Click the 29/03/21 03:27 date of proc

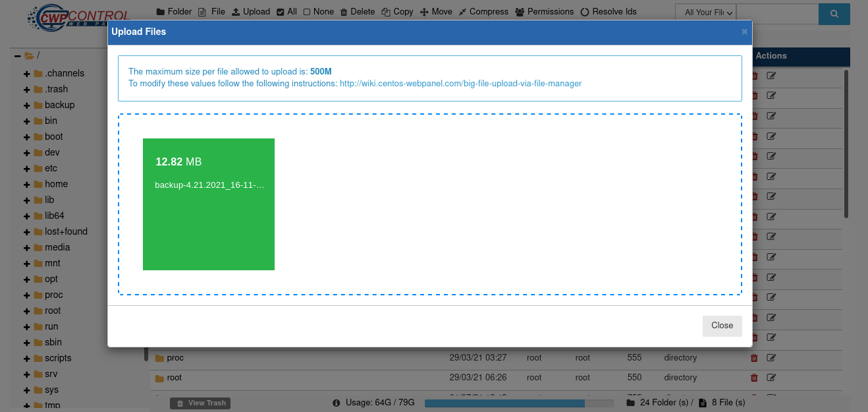(x=478, y=358)
